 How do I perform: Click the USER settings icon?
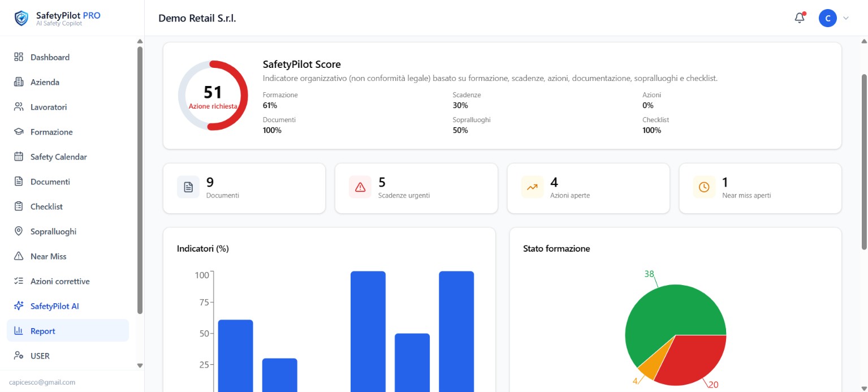pos(19,356)
